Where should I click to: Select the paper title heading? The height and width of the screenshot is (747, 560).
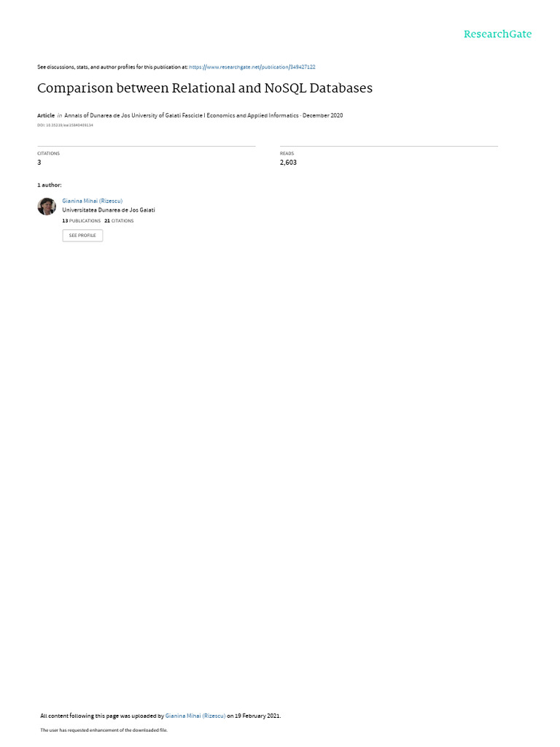pos(205,88)
